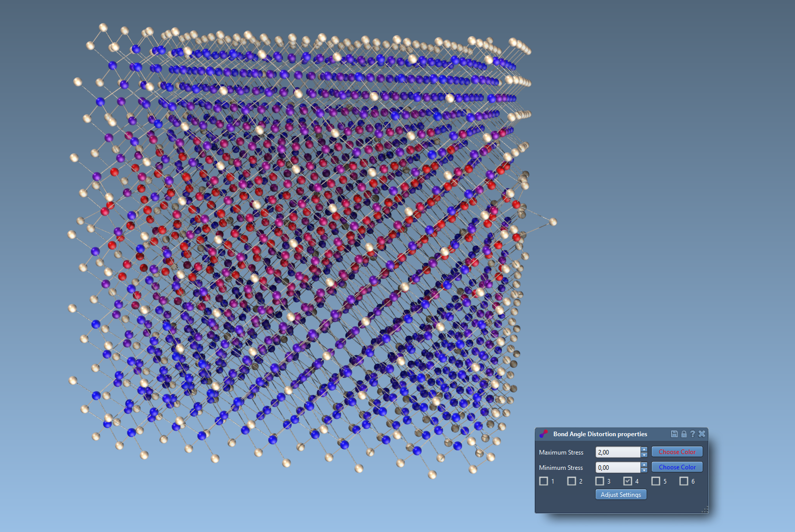The height and width of the screenshot is (532, 795).
Task: Click the Maximum Stress value field
Action: click(618, 452)
